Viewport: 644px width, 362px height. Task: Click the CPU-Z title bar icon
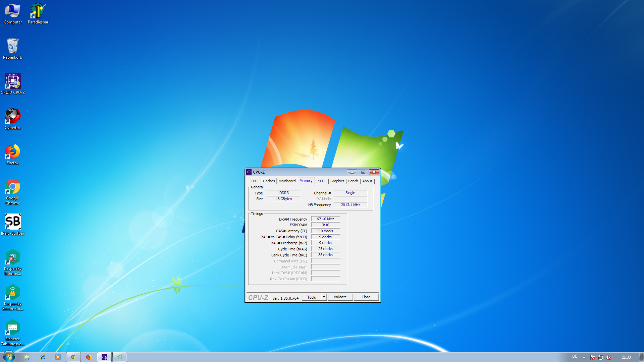(x=249, y=172)
